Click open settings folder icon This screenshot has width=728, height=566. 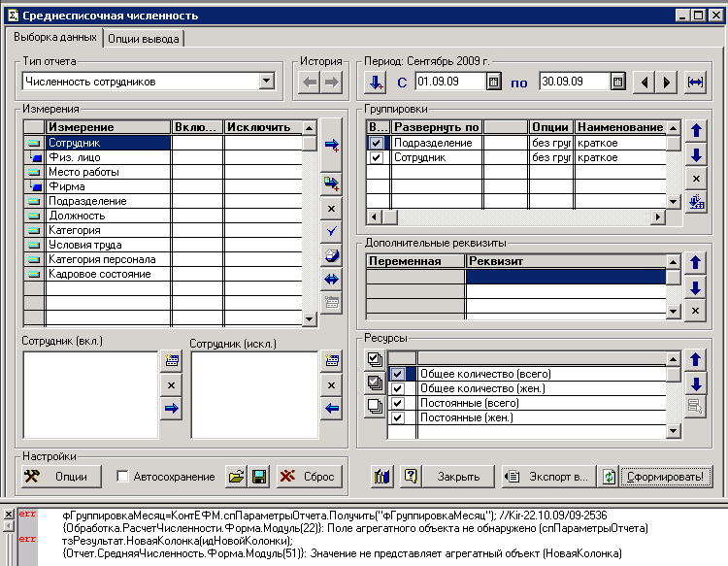coord(236,477)
